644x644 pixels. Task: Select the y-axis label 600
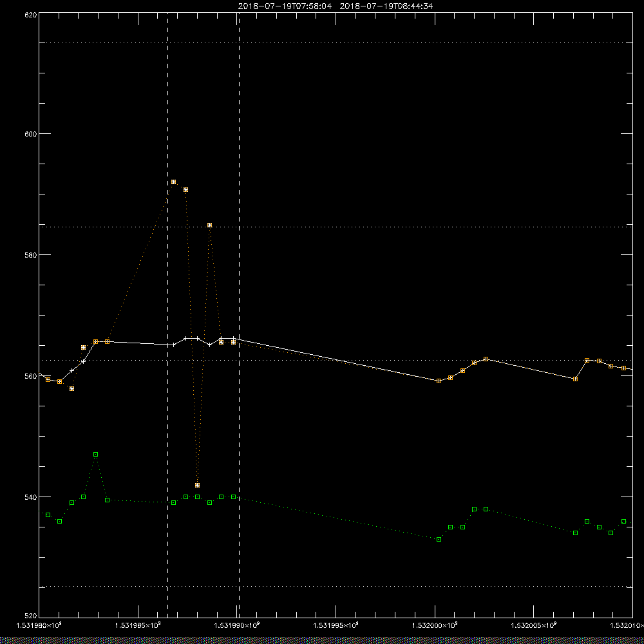[31, 134]
